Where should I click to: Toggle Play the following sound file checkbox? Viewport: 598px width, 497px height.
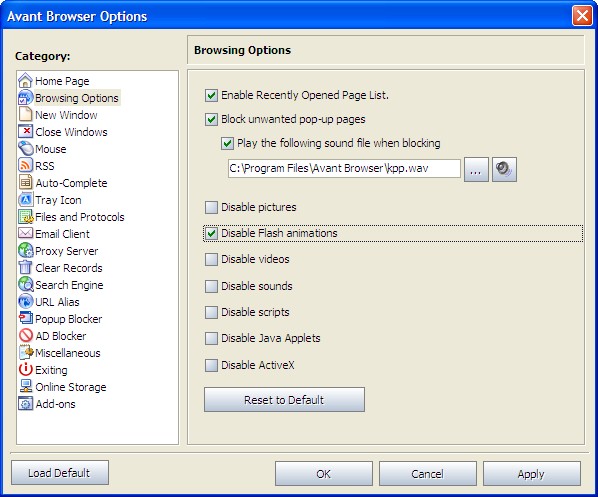[x=227, y=143]
